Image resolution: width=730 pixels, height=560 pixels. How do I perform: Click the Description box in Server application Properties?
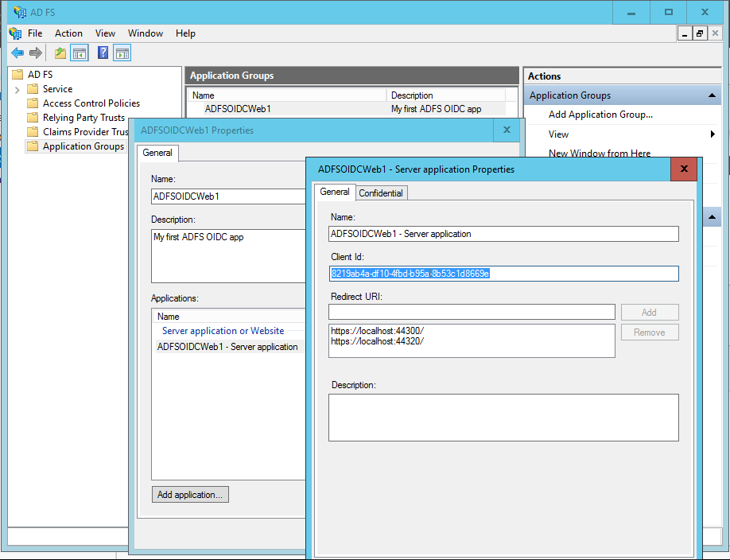pyautogui.click(x=503, y=418)
